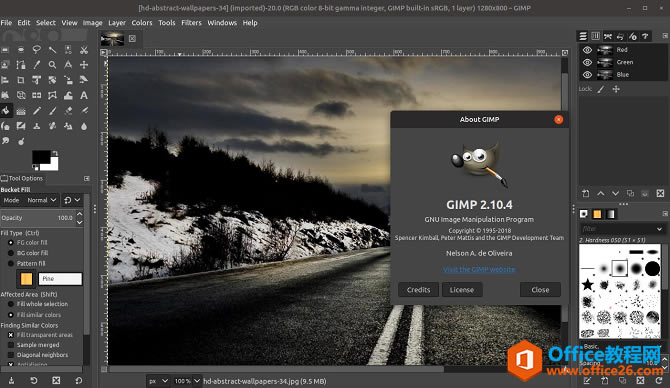Select the Zoom magnifier tool

[52, 65]
